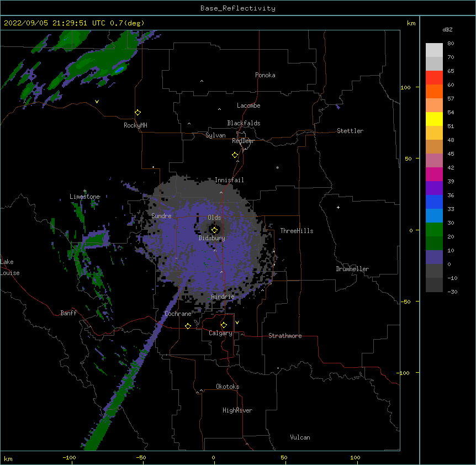Click the Lake Louise label
Viewport: 476px width, 465px height.
(x=9, y=267)
